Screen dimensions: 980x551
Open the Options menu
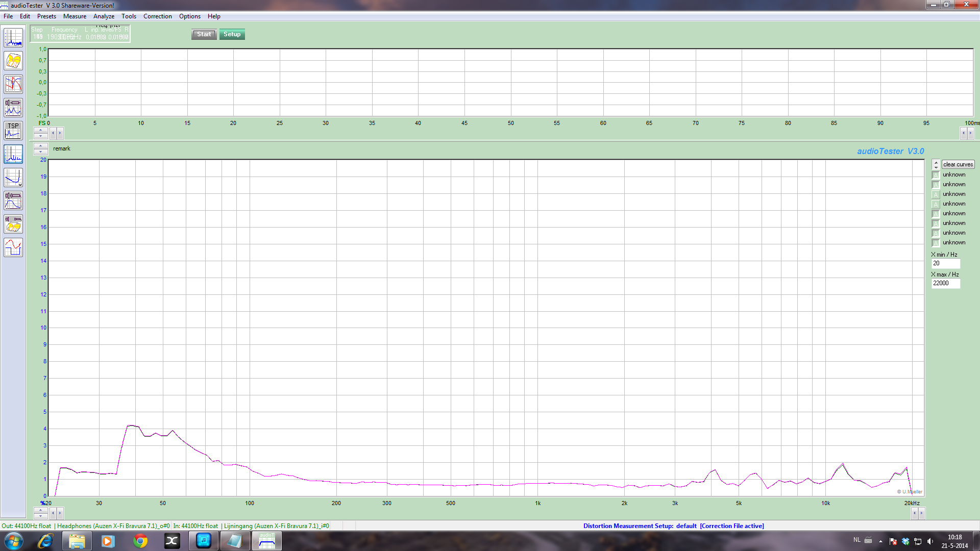coord(190,16)
